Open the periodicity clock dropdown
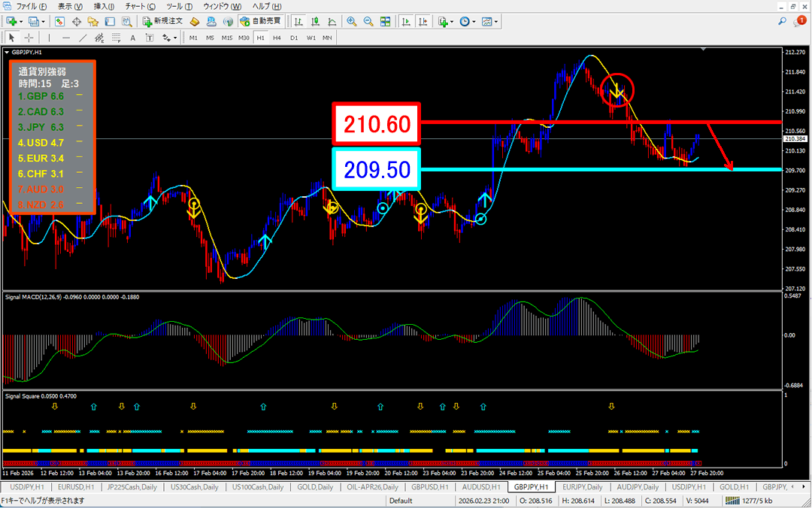The height and width of the screenshot is (512, 812). (474, 21)
